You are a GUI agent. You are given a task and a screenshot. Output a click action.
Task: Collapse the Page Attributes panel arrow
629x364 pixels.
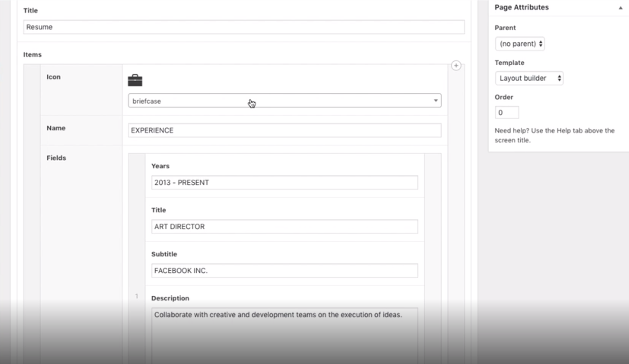(x=620, y=8)
